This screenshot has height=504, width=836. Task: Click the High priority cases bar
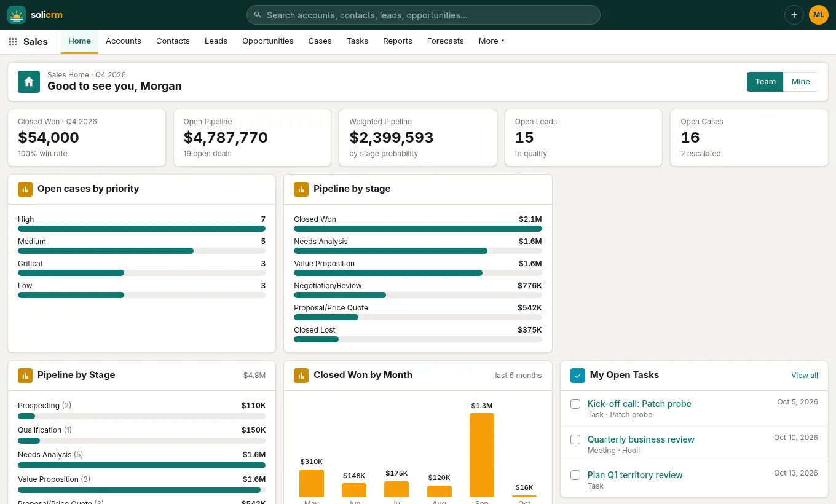click(x=141, y=229)
